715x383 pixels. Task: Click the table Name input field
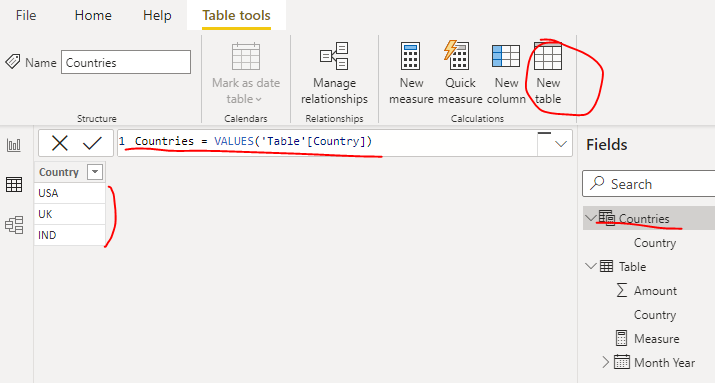(126, 62)
